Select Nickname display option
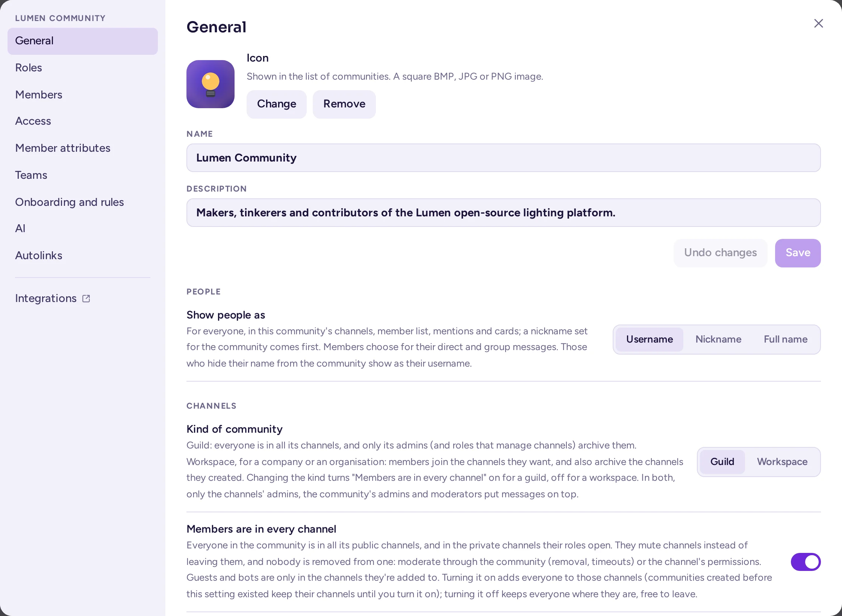Screen dimensions: 842x616 tap(718, 340)
